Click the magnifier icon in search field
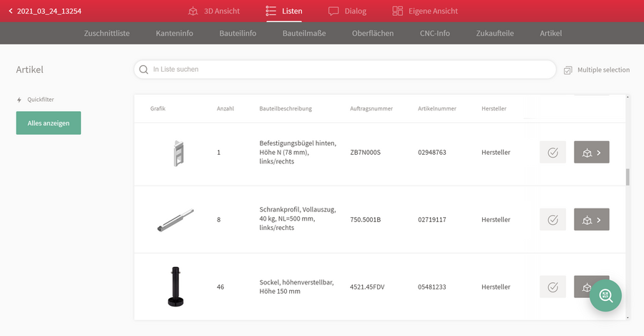This screenshot has height=336, width=644. [143, 69]
